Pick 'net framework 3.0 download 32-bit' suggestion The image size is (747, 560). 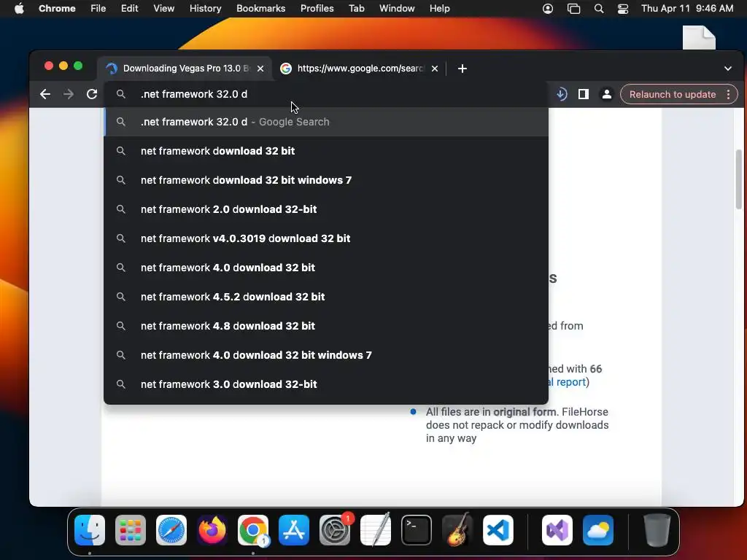(326, 384)
